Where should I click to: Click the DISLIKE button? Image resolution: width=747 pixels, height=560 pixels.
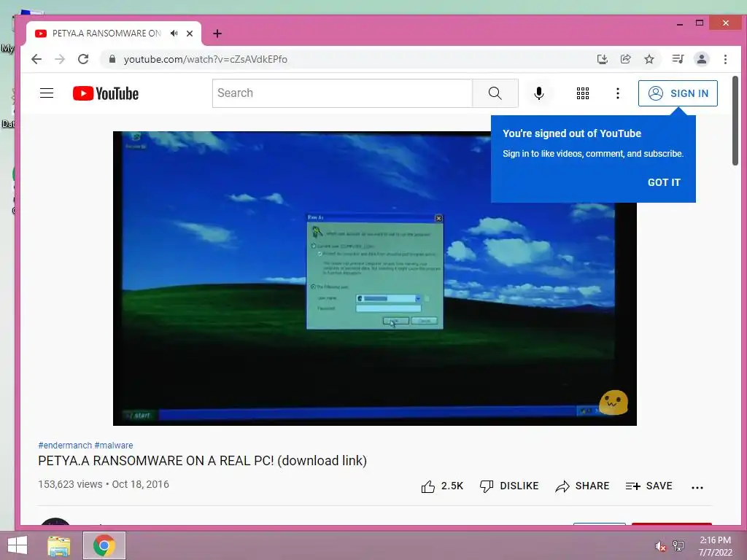pos(508,486)
